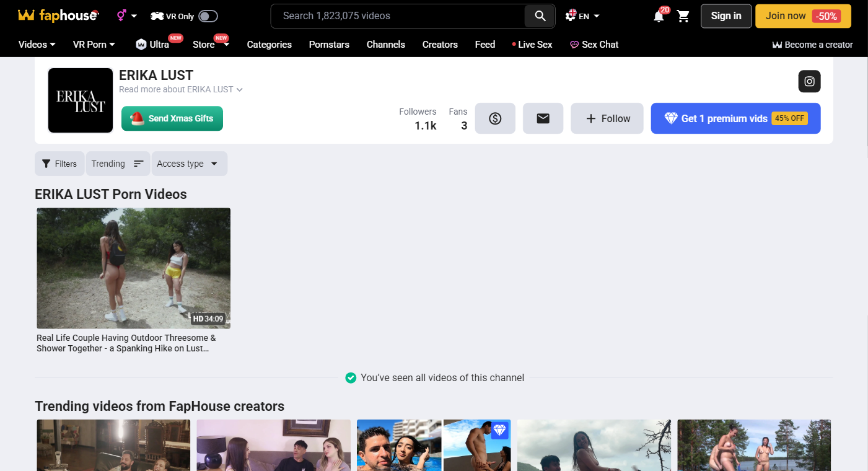Open the EN language dropdown

coord(582,16)
